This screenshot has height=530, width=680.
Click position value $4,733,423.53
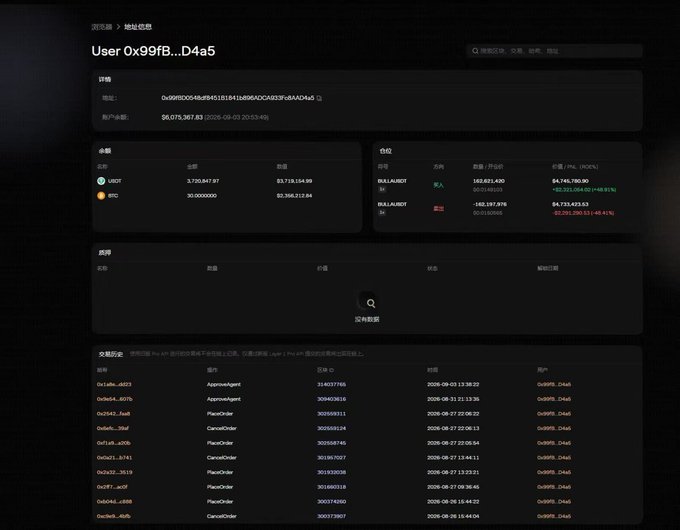570,204
